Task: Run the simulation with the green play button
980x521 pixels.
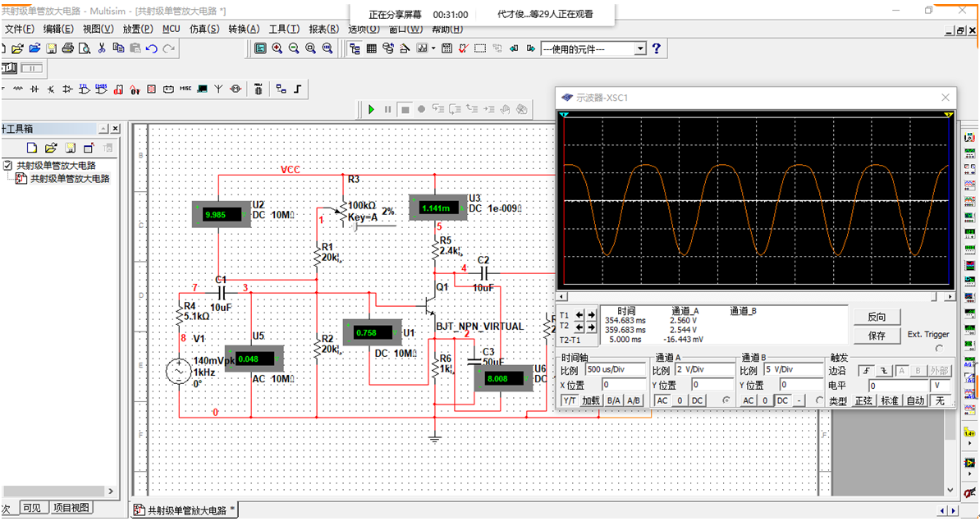Action: [x=371, y=109]
